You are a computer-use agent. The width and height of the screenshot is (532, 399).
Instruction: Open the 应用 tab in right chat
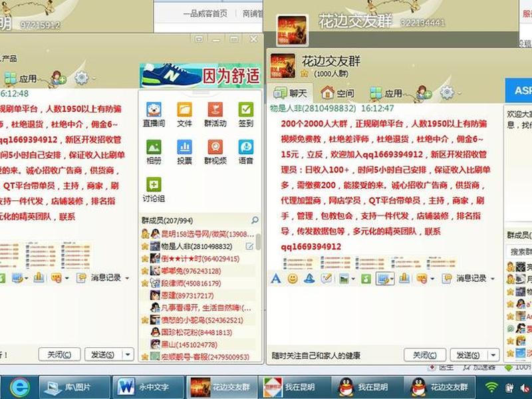click(x=386, y=92)
